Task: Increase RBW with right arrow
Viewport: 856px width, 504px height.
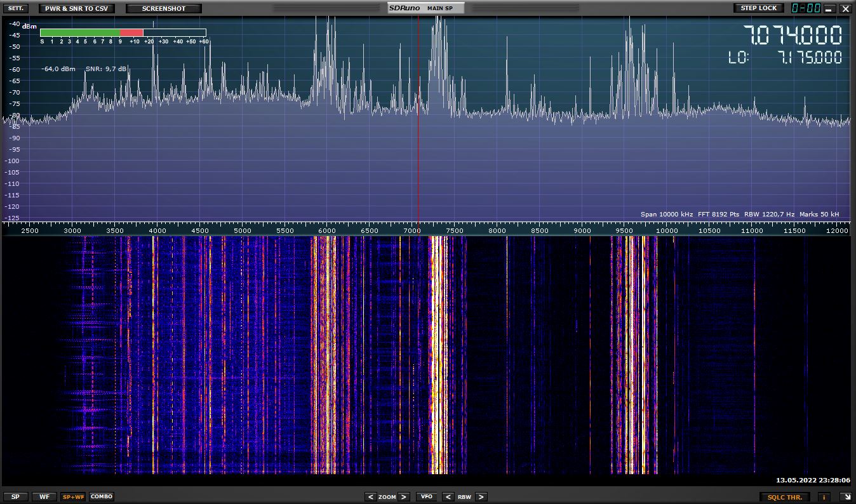Action: (x=481, y=497)
